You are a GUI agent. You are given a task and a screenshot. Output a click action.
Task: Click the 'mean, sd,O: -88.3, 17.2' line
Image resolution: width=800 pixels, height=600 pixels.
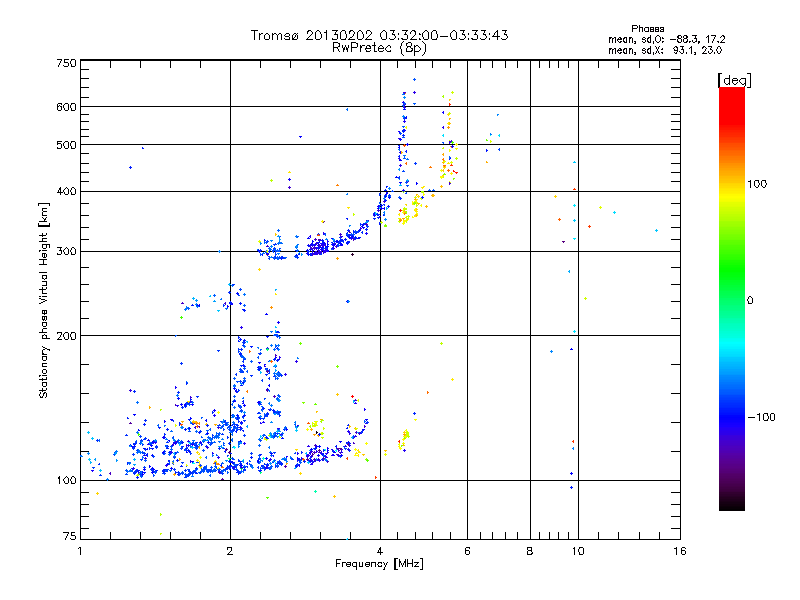click(666, 39)
